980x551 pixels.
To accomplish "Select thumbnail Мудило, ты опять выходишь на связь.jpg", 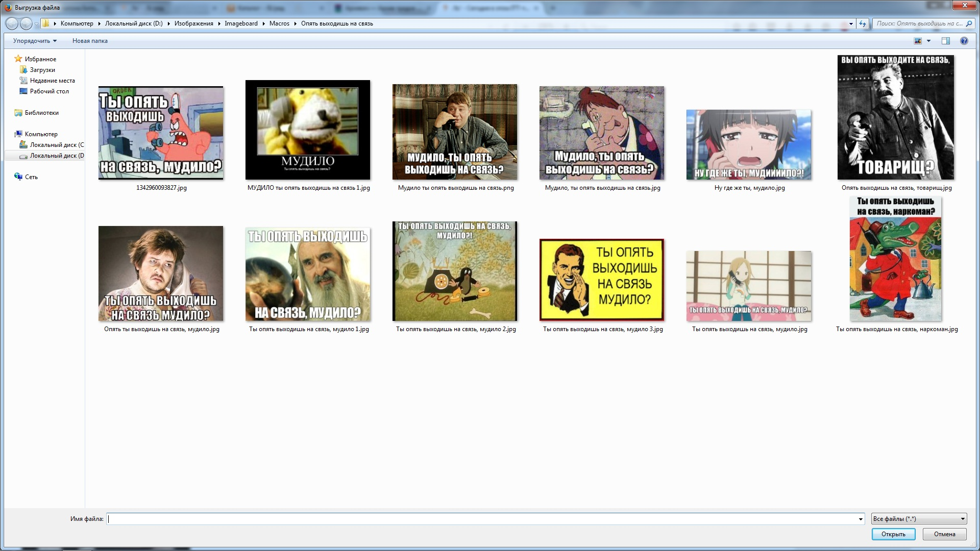I will point(602,133).
